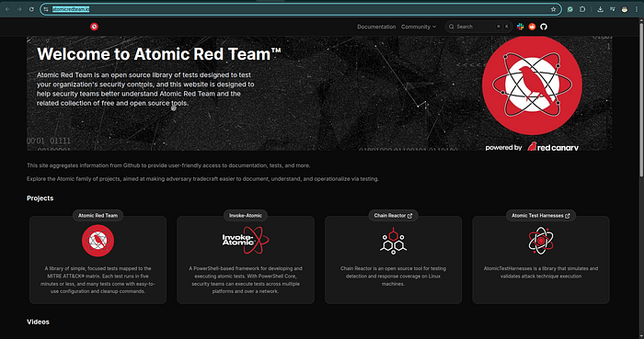The height and width of the screenshot is (339, 644).
Task: Click the 'Chain Reactor is an open source tool' description
Action: [393, 276]
